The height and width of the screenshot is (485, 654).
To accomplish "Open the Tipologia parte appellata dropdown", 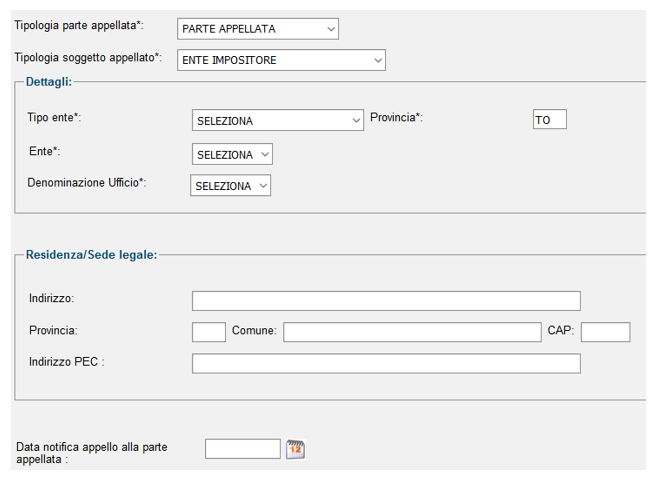I will pos(258,29).
